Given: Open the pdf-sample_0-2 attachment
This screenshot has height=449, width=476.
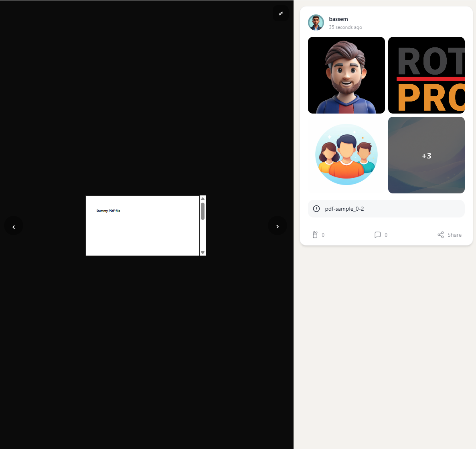Looking at the screenshot, I should pos(344,209).
